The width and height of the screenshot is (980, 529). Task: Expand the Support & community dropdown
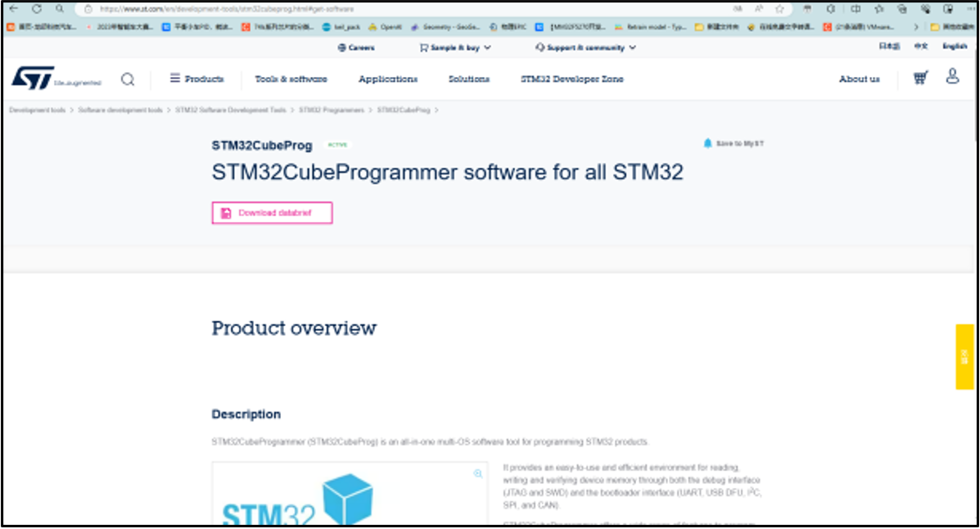[x=591, y=47]
